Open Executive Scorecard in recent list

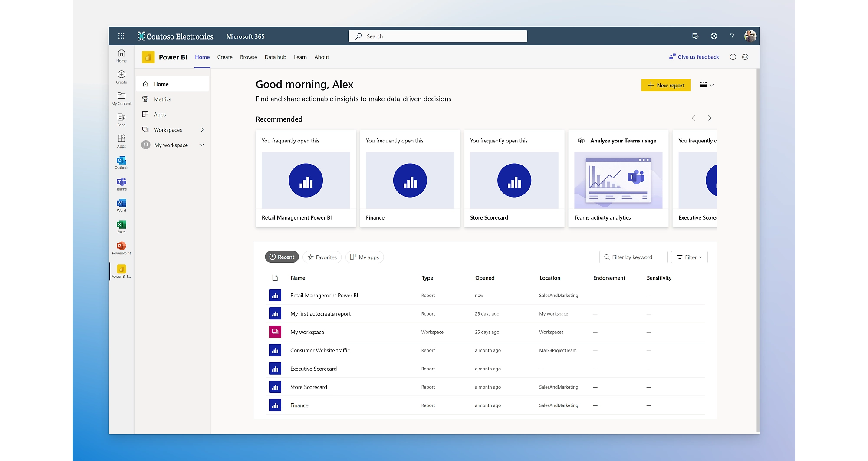coord(314,369)
